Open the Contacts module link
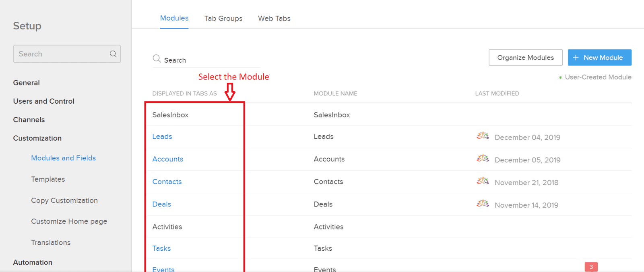 pyautogui.click(x=167, y=182)
